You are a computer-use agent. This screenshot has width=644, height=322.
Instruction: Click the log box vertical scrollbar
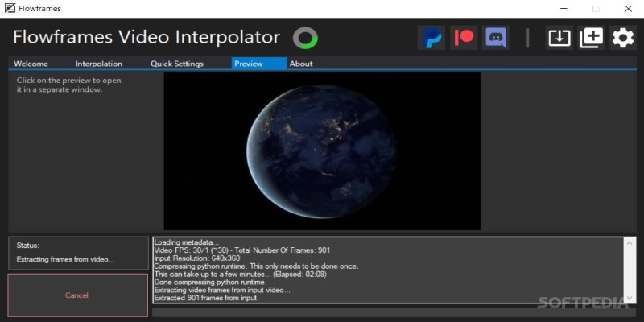coord(628,270)
